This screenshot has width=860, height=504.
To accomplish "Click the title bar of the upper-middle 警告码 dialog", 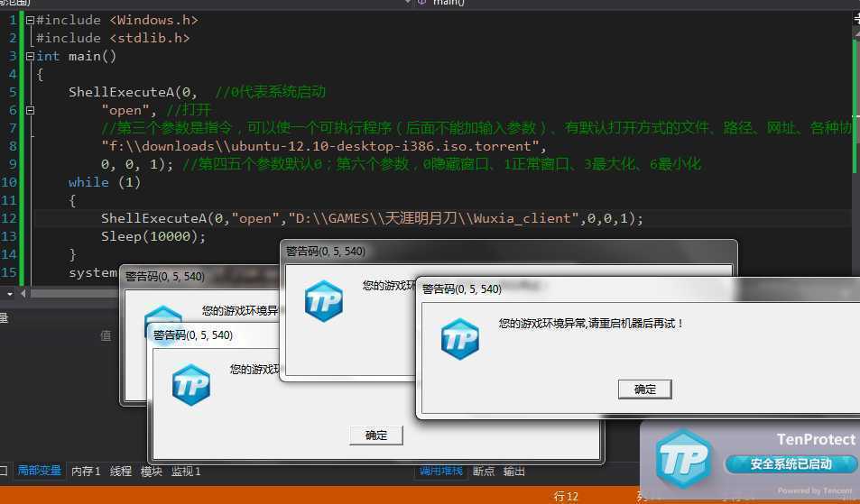I will [508, 252].
